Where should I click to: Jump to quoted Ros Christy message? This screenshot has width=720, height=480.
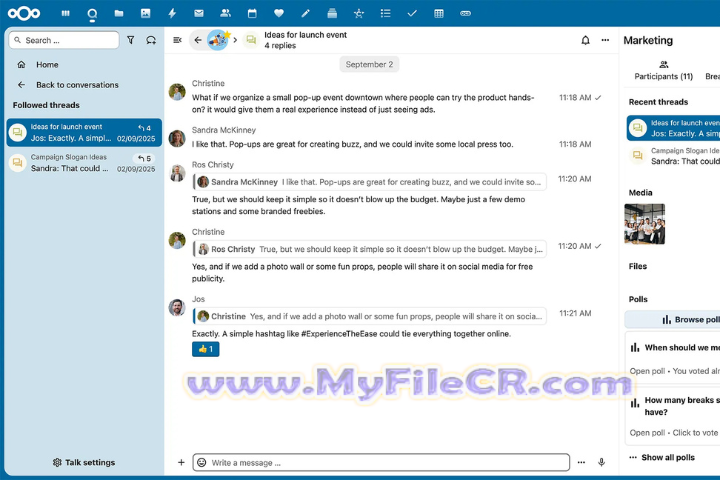click(370, 249)
